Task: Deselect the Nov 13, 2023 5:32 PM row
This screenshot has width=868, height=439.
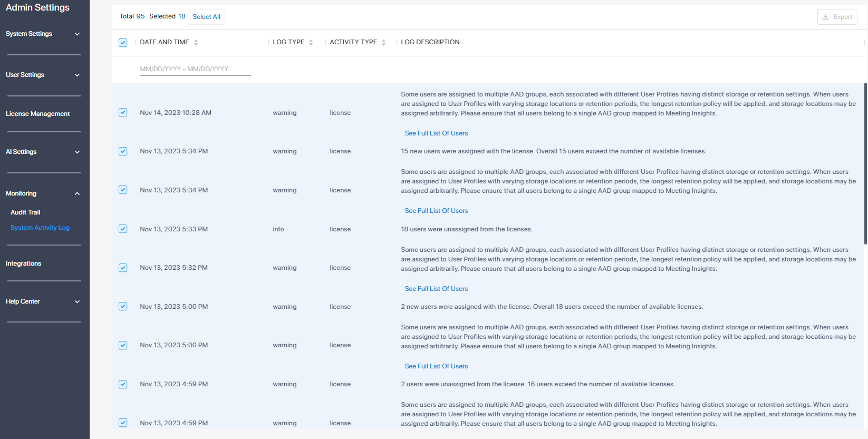Action: tap(123, 268)
